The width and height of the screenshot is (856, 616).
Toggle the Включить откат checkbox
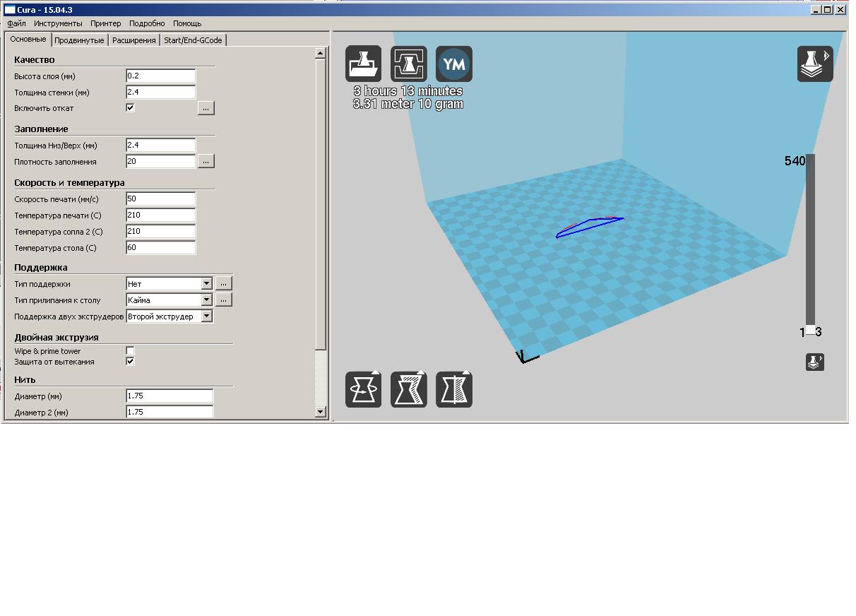(x=130, y=108)
